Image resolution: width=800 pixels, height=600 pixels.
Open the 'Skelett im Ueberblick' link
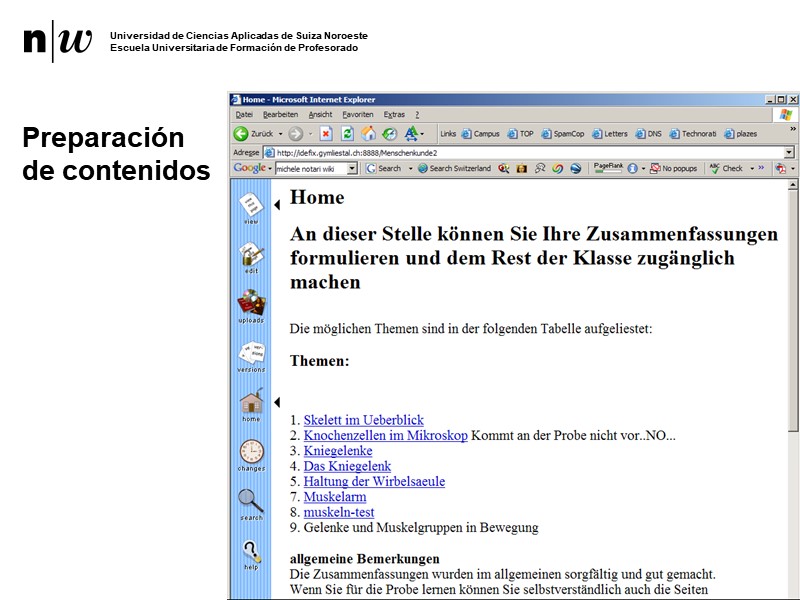363,421
